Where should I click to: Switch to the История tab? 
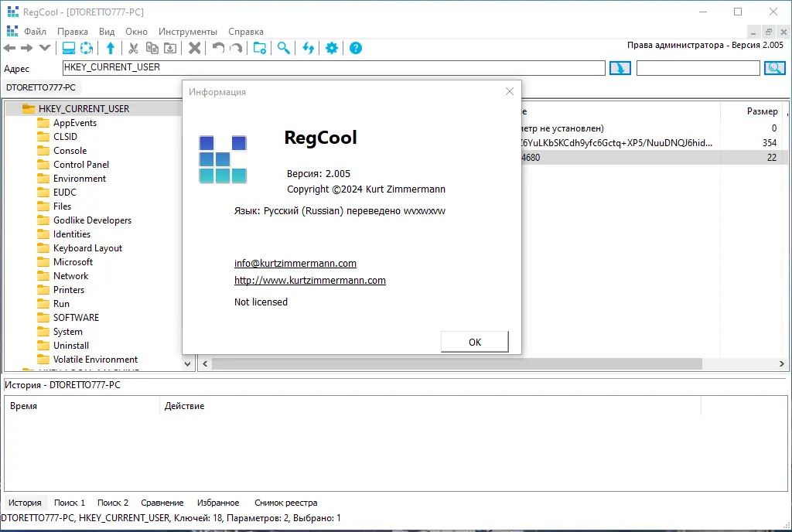coord(25,503)
